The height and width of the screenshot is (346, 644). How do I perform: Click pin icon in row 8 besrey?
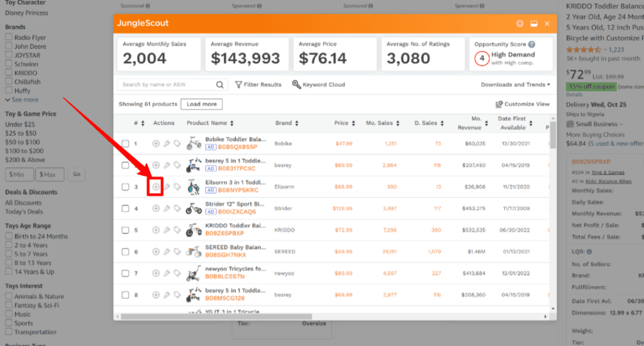click(167, 294)
